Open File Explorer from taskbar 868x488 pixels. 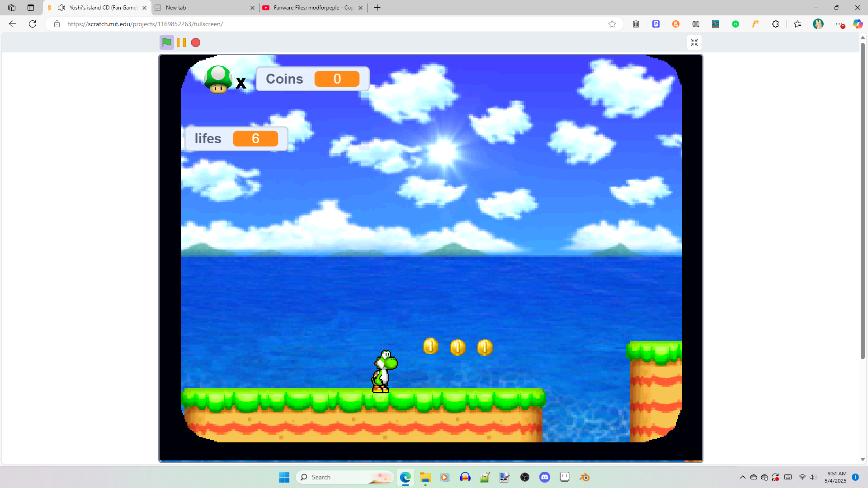pos(425,477)
